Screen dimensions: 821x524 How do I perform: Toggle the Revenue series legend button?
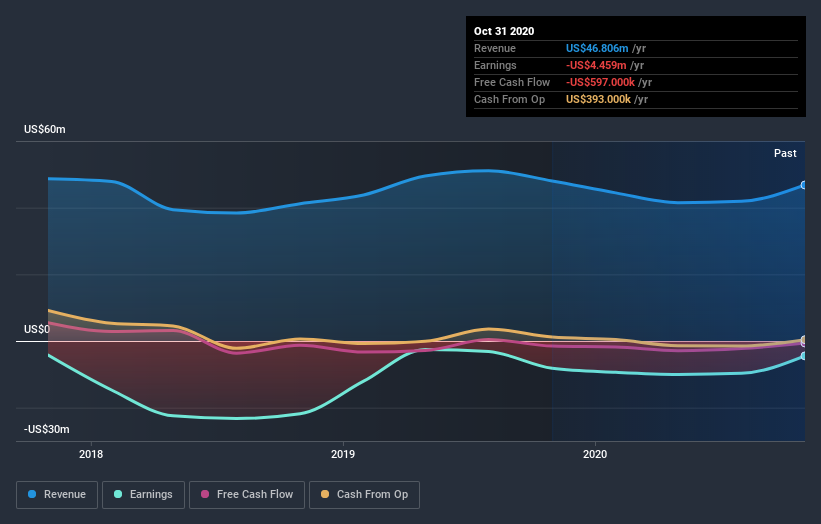(57, 495)
